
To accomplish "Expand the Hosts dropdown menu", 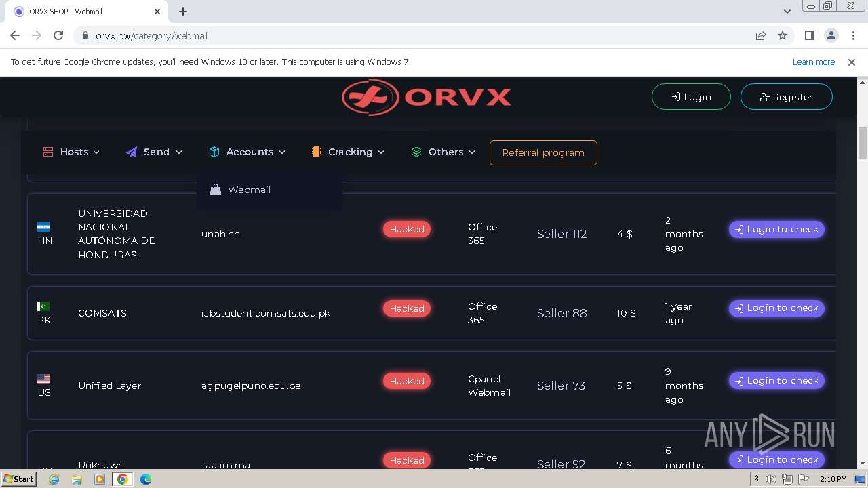I will click(71, 152).
